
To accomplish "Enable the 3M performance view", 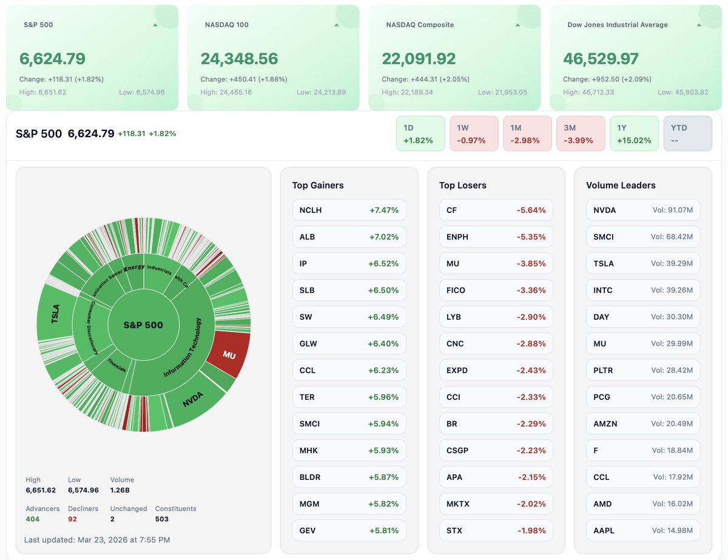I will pos(581,133).
